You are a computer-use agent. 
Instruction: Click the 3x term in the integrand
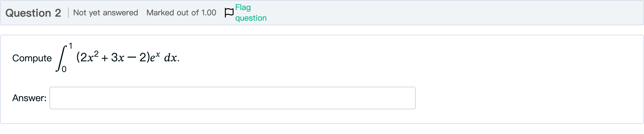(x=117, y=57)
